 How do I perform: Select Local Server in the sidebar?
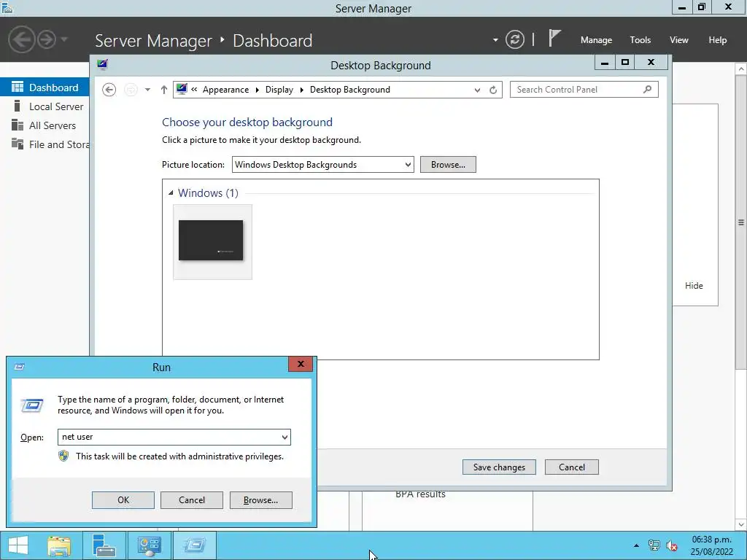(x=44, y=106)
